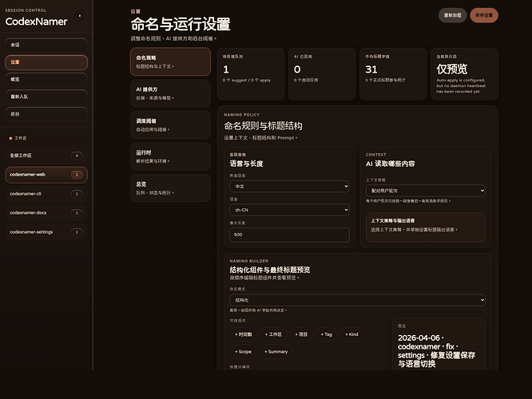
Task: Open the 总览 settings section
Action: [x=170, y=188]
